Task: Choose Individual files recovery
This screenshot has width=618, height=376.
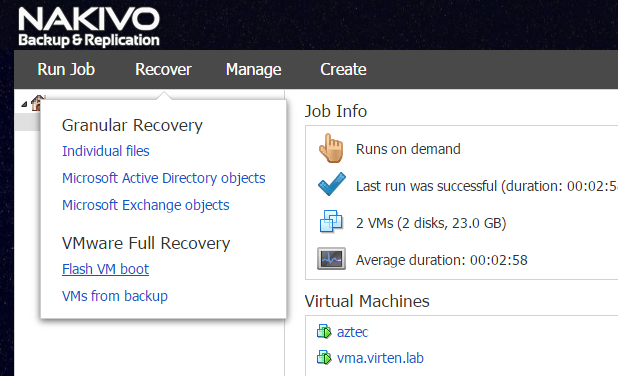Action: point(106,151)
